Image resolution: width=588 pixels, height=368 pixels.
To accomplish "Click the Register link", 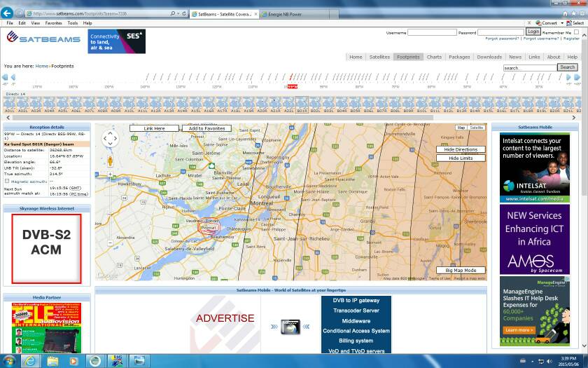I will (x=571, y=39).
